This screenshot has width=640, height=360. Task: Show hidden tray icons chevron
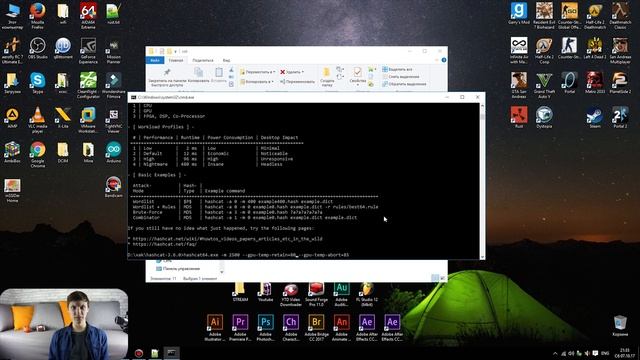pos(555,353)
